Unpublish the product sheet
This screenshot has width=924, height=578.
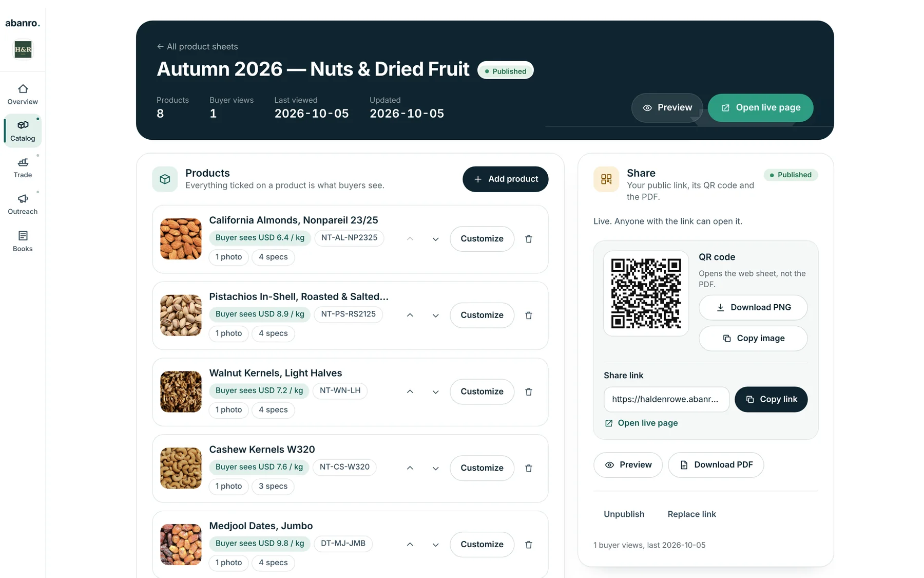pyautogui.click(x=624, y=514)
